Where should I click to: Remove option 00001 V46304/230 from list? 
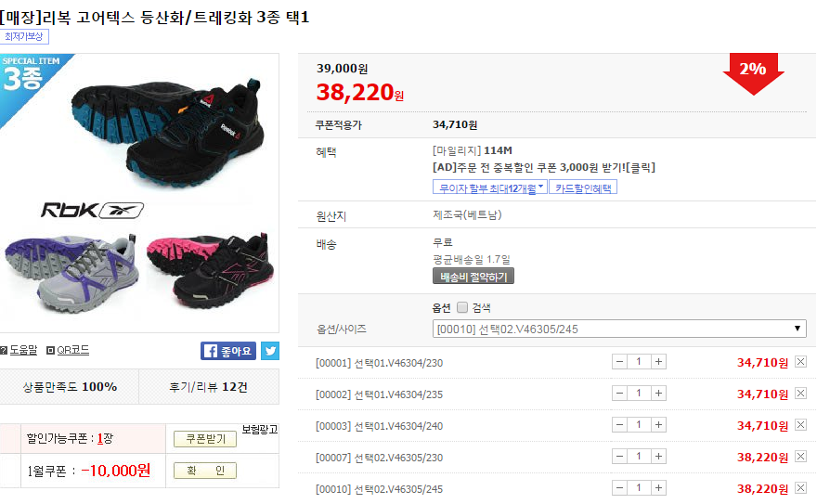pos(801,362)
